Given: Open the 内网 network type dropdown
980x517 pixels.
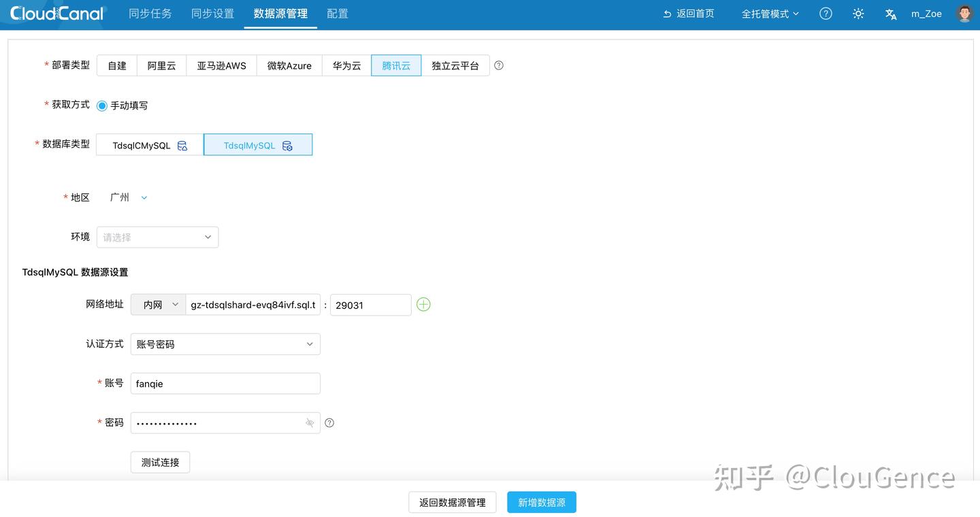Looking at the screenshot, I should (158, 305).
